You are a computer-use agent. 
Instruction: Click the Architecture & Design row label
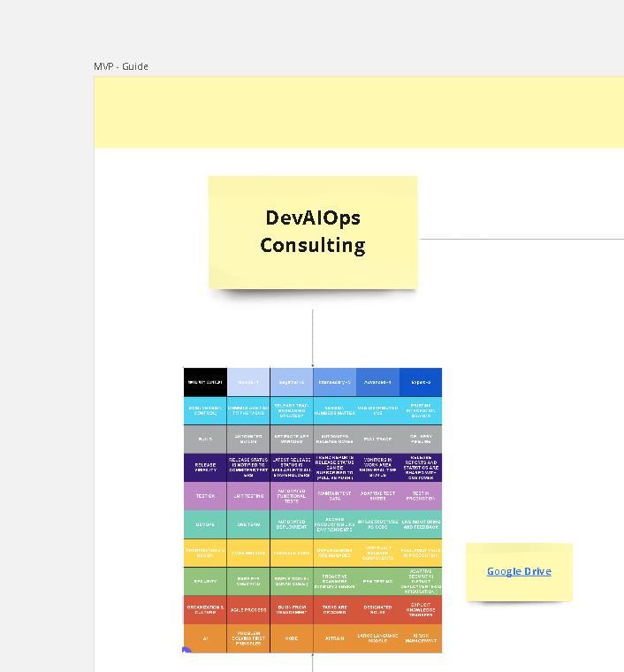point(205,553)
